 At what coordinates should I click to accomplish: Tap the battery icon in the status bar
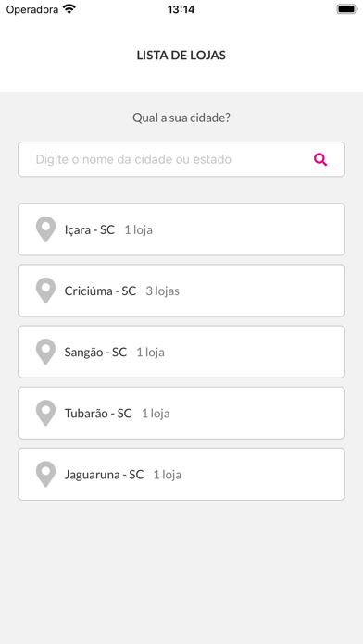(x=347, y=9)
